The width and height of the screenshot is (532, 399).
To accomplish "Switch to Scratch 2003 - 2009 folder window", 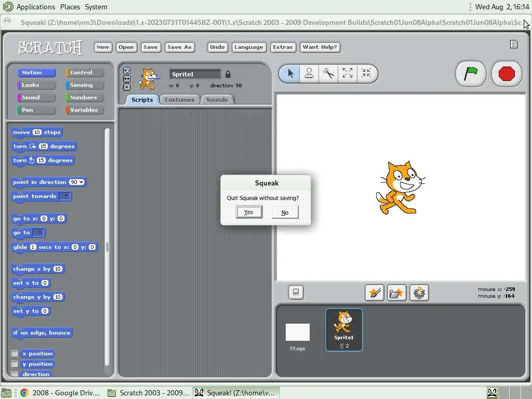I will point(149,393).
